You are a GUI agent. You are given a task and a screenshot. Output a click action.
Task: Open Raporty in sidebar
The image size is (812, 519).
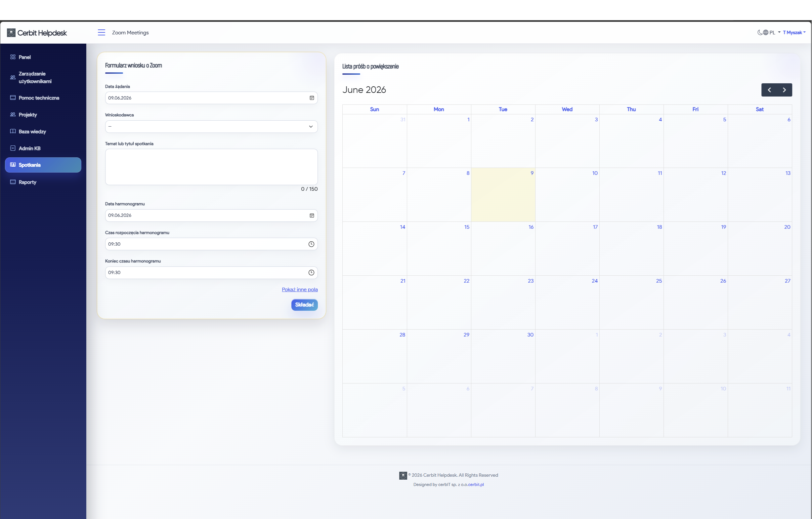(43, 182)
